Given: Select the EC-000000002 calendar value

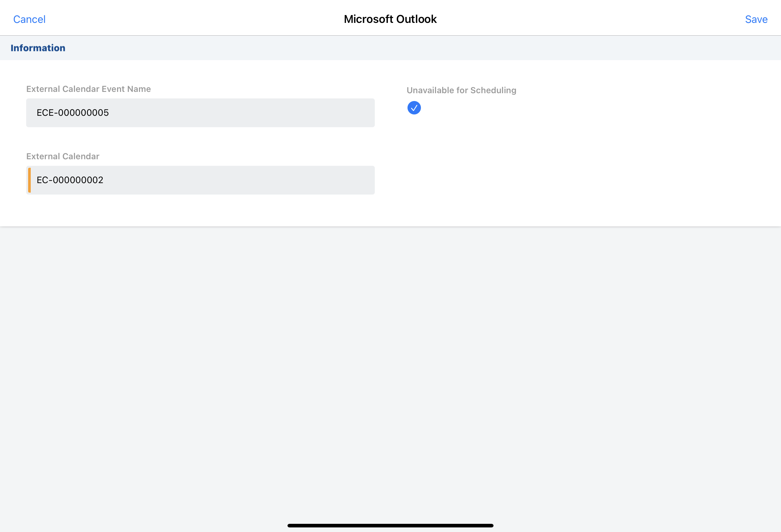Looking at the screenshot, I should click(70, 180).
